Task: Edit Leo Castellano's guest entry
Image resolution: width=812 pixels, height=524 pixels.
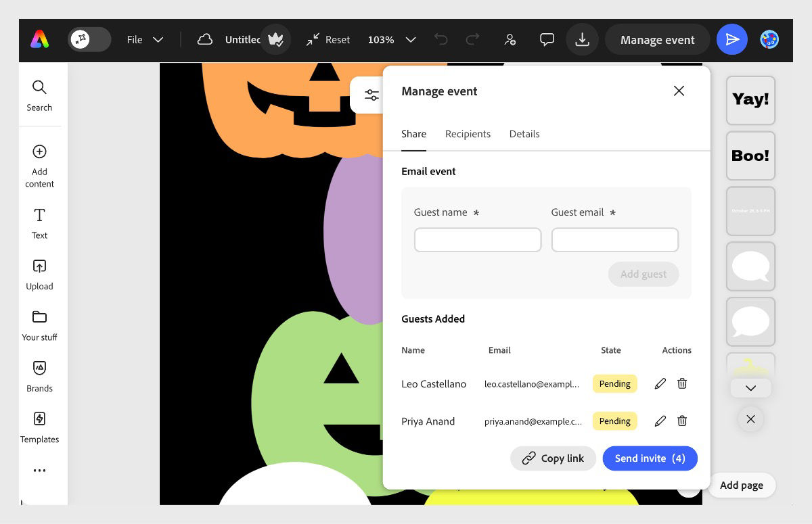Action: [x=660, y=383]
